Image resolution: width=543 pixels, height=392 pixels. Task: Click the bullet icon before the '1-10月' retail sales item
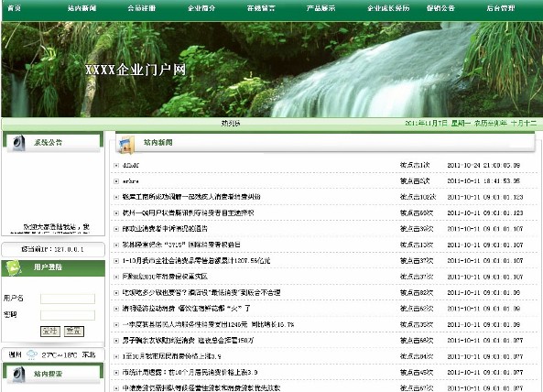116,261
